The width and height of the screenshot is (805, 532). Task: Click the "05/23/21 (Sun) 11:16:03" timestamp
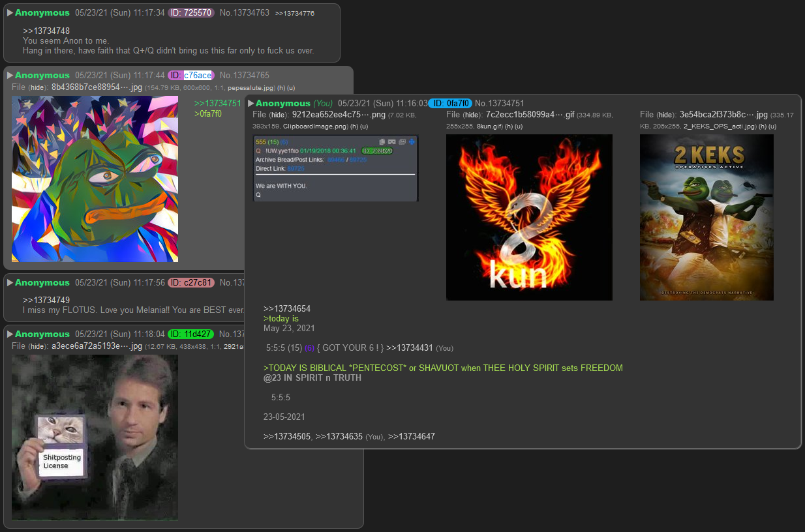click(383, 104)
